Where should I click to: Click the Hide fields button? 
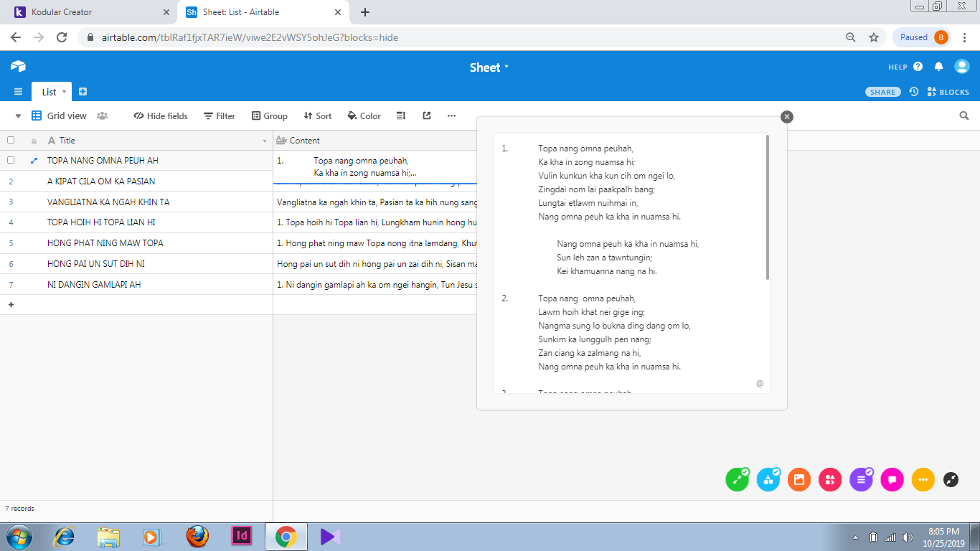[x=160, y=116]
